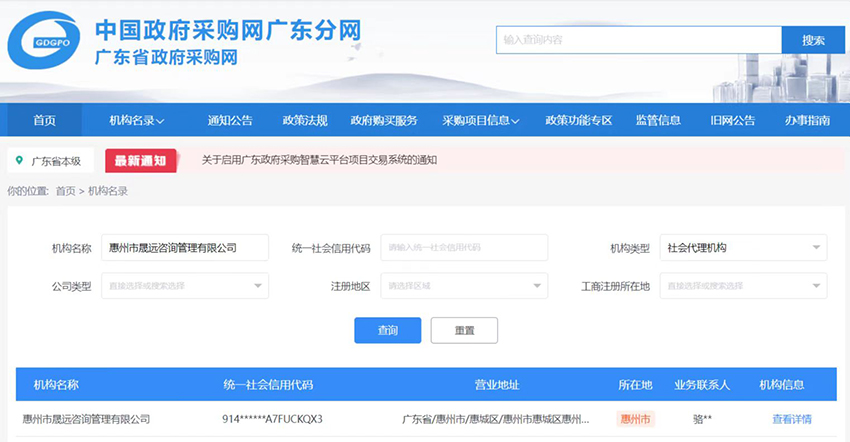The image size is (850, 442).
Task: Expand the 公司类型 dropdown
Action: pos(184,286)
